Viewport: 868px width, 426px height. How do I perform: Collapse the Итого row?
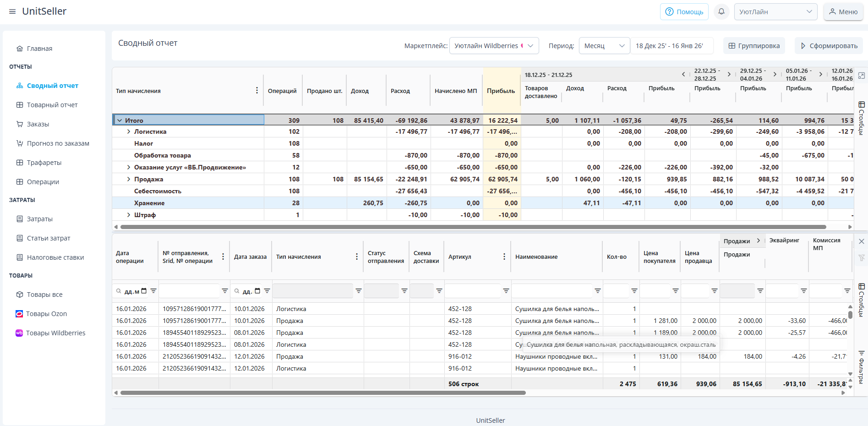point(120,120)
